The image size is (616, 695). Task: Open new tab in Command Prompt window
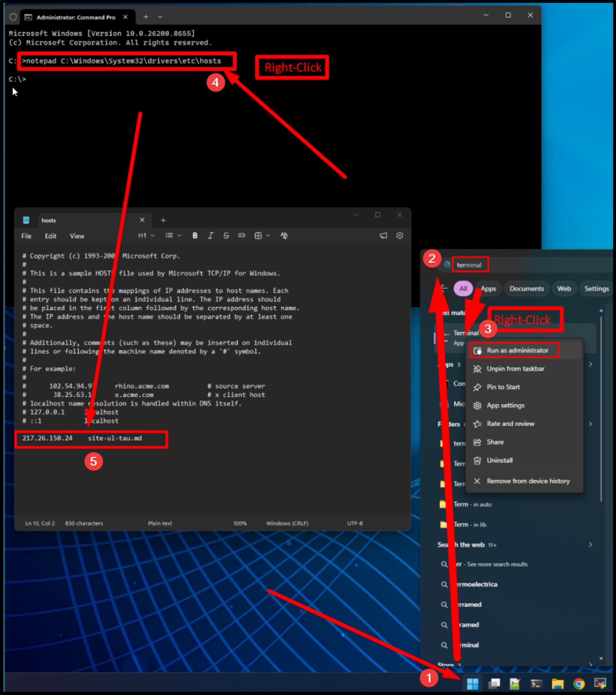(x=146, y=17)
